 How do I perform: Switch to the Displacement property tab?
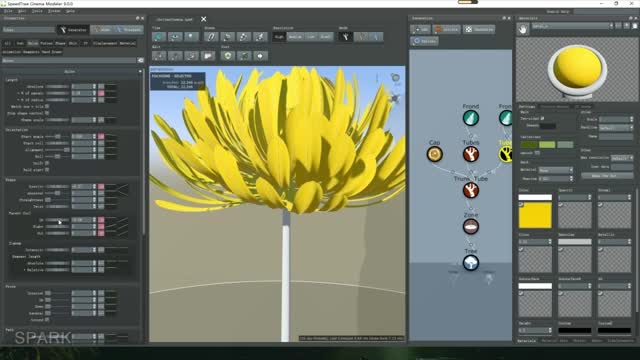pos(105,43)
